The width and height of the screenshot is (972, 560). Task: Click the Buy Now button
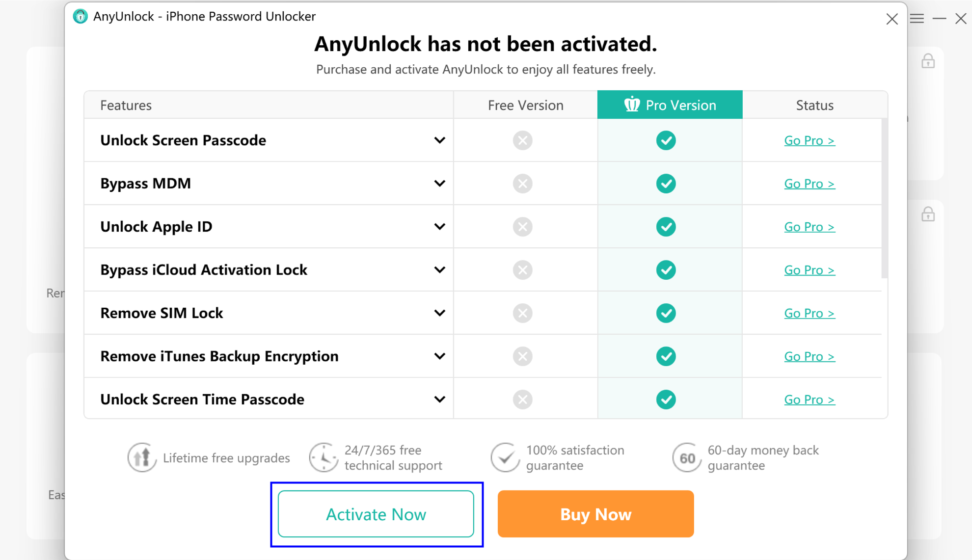[x=596, y=514]
